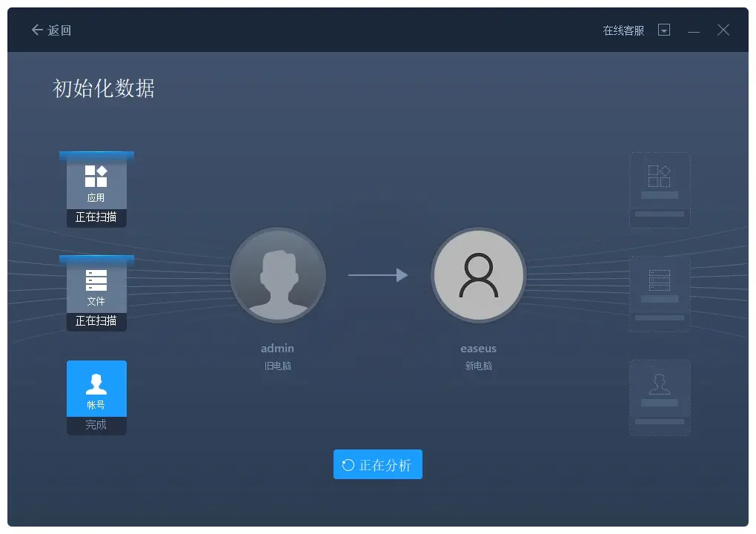Image resolution: width=756 pixels, height=534 pixels.
Task: Click the 初始化数据 title text
Action: coord(104,88)
